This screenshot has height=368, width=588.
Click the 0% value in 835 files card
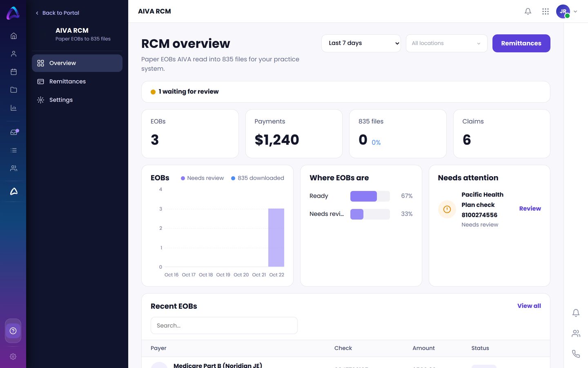[376, 143]
